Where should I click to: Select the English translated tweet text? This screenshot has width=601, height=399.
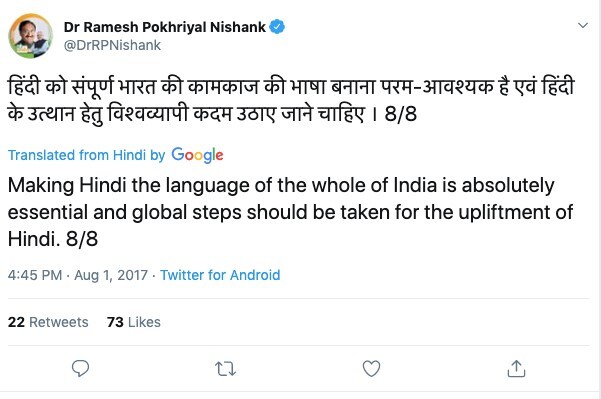[290, 212]
